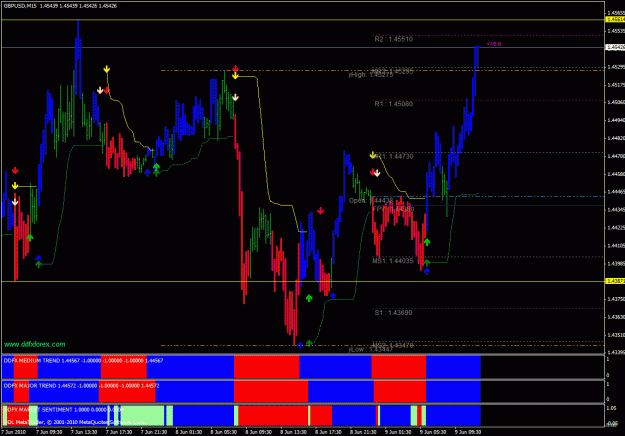Click the 7 Jun 2010 date label
625x436 pixels.
(14, 432)
